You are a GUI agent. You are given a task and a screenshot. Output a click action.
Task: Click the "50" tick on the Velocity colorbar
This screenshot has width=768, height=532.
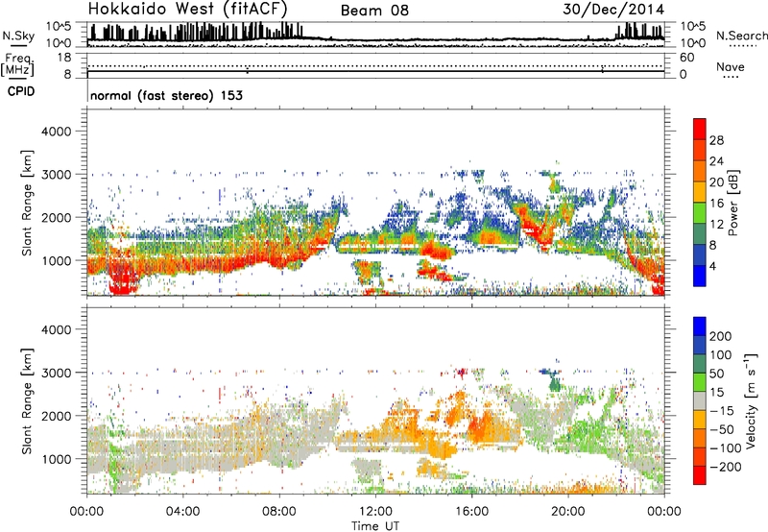pyautogui.click(x=716, y=374)
